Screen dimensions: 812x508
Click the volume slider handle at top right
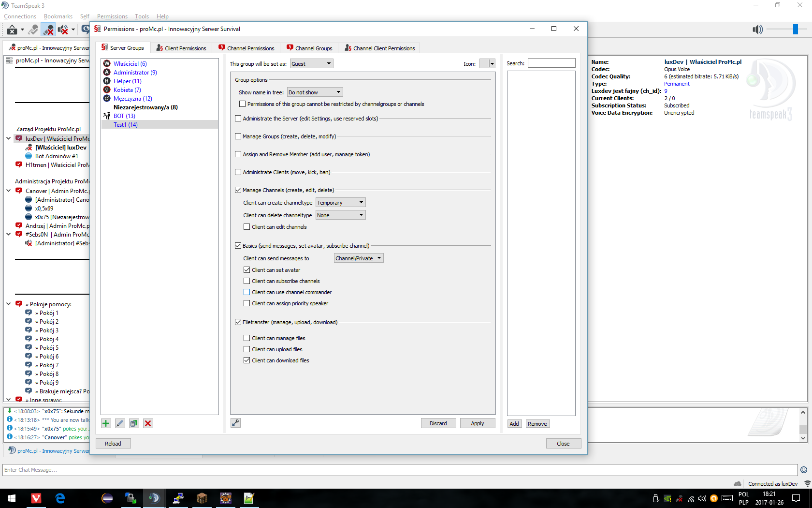[795, 30]
